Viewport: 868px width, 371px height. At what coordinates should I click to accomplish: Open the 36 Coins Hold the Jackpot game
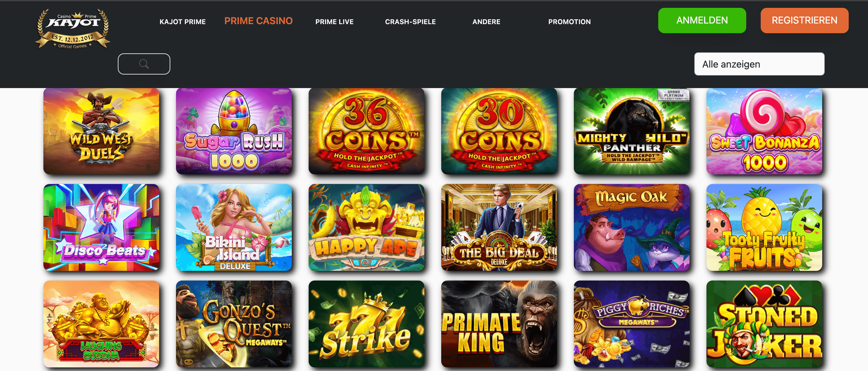pyautogui.click(x=366, y=131)
